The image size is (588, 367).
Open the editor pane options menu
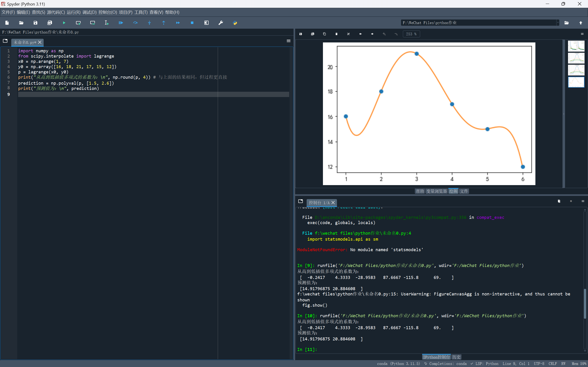tap(288, 41)
